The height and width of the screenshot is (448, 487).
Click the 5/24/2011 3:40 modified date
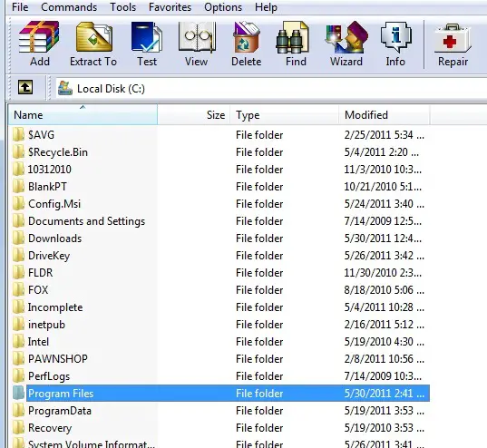pyautogui.click(x=384, y=204)
